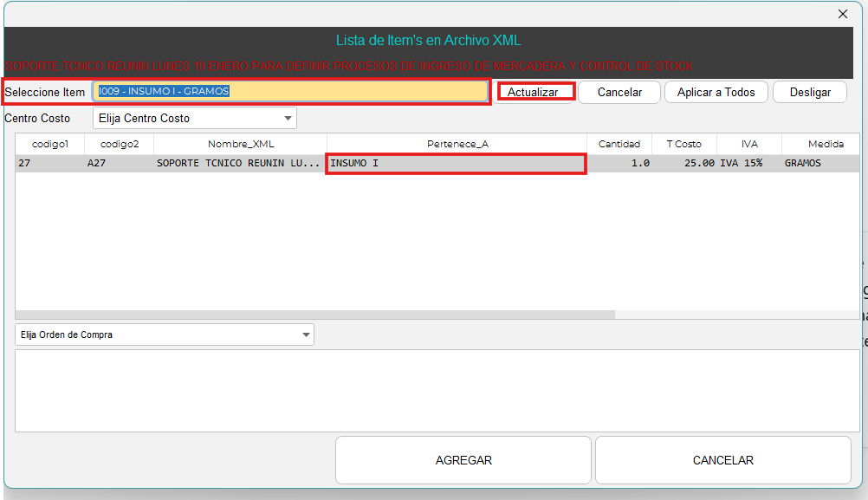868x500 pixels.
Task: Sort by the codigo1 column header
Action: coord(49,144)
